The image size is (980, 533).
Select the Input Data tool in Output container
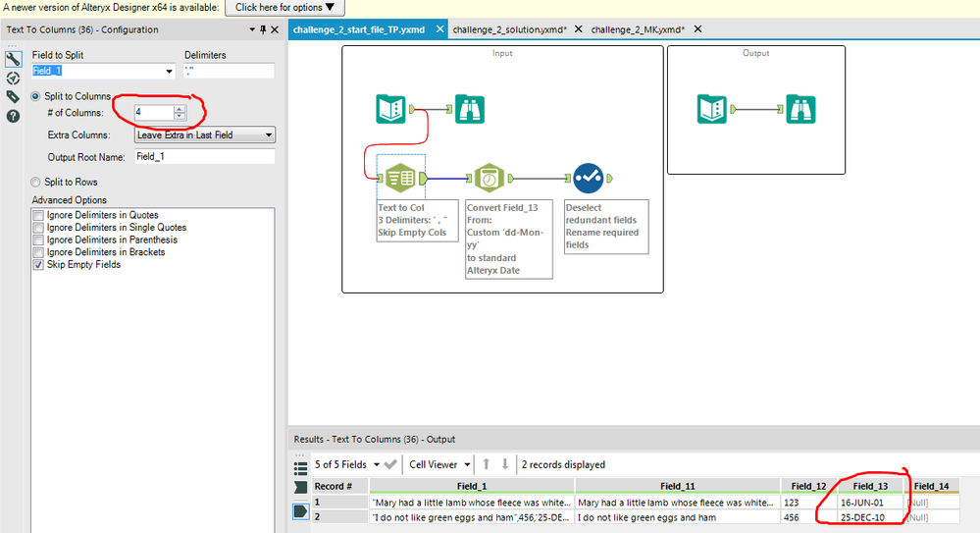(x=712, y=110)
